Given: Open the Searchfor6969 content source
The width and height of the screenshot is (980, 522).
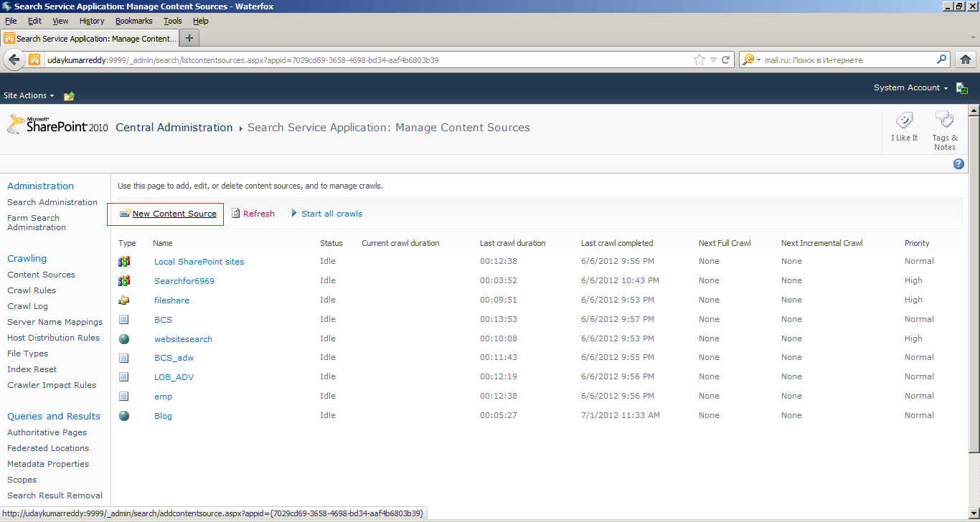Looking at the screenshot, I should 184,281.
